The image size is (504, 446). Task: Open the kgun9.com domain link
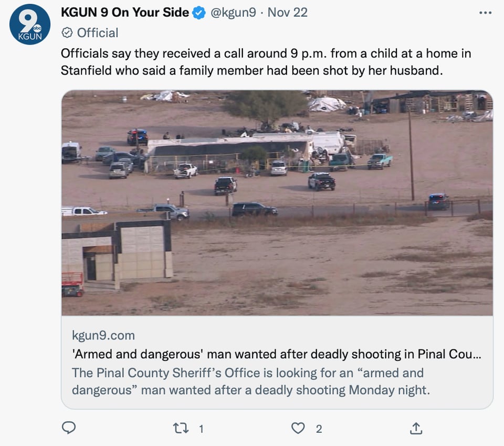pyautogui.click(x=103, y=335)
